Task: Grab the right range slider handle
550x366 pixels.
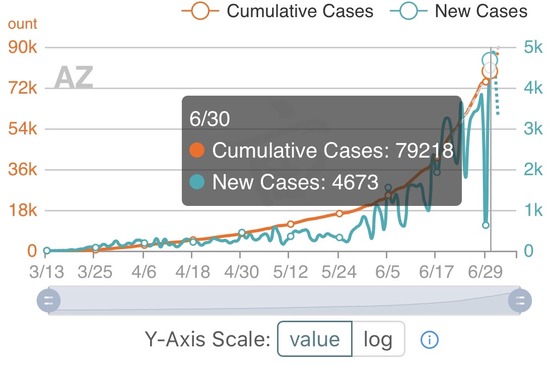Action: coord(520,300)
